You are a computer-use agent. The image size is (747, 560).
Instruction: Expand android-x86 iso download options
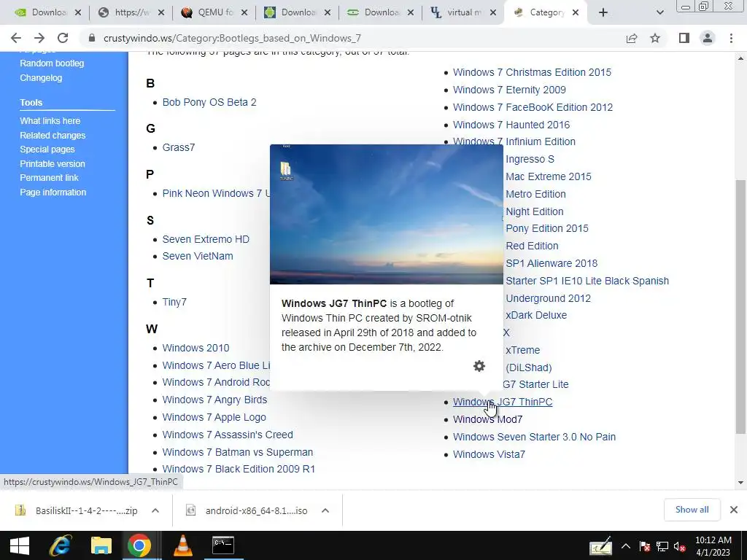tap(325, 510)
